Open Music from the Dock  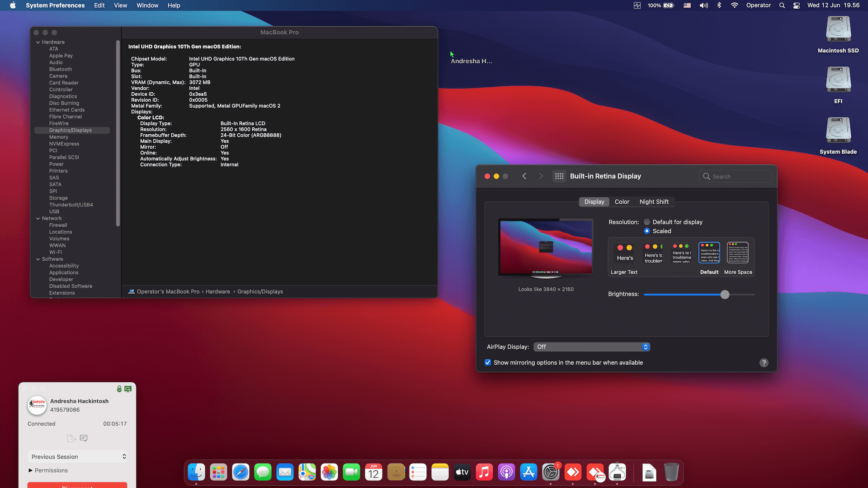tap(484, 473)
